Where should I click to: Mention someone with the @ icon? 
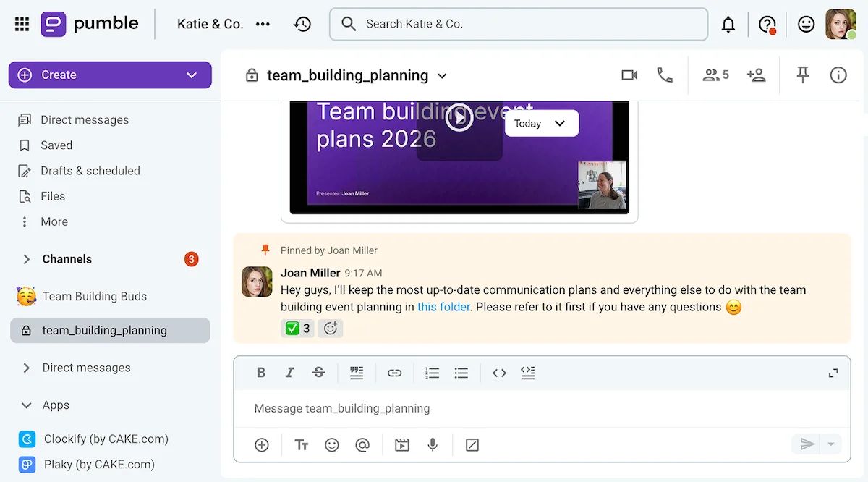pos(362,445)
